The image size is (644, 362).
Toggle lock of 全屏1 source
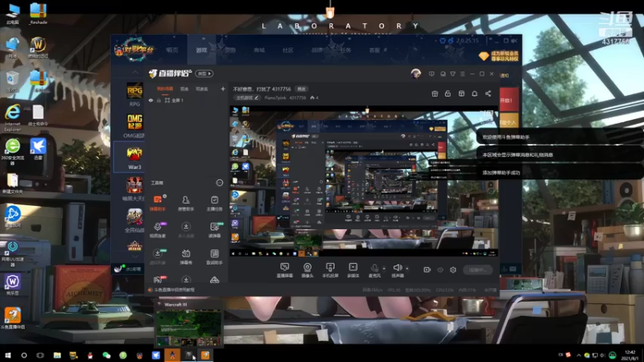click(159, 100)
